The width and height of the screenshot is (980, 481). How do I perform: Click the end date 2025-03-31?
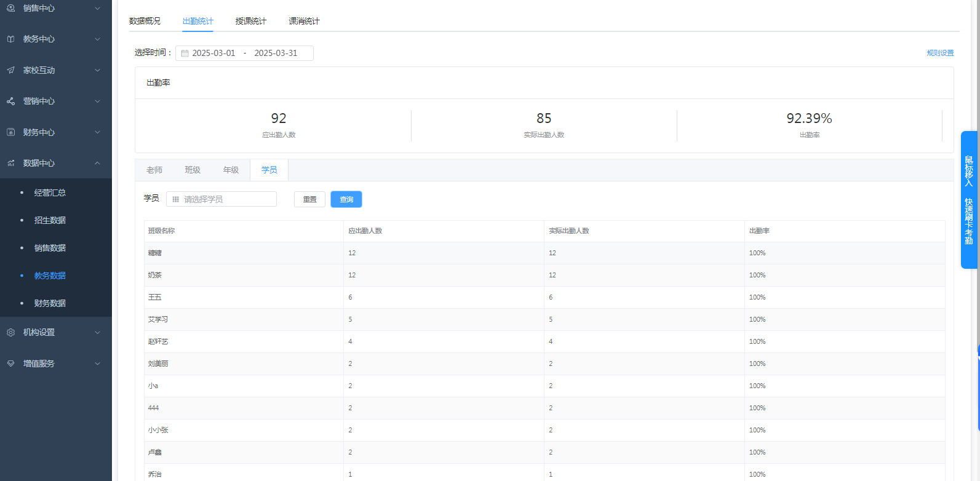(x=276, y=53)
